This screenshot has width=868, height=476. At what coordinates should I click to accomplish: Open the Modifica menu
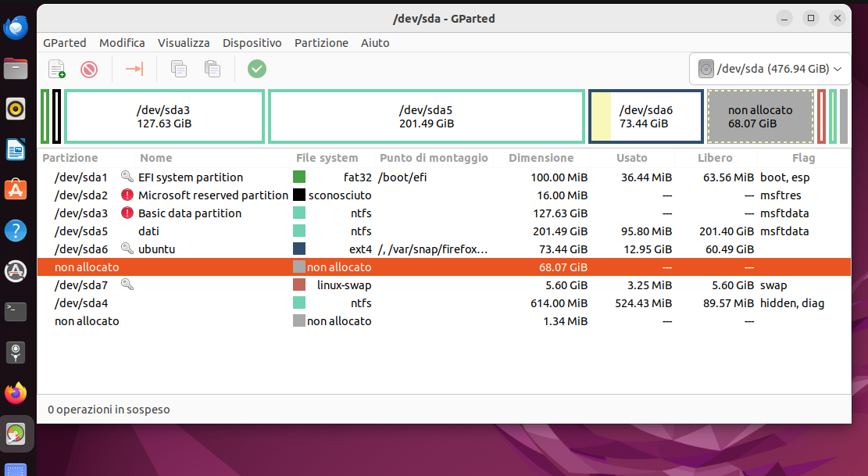122,43
